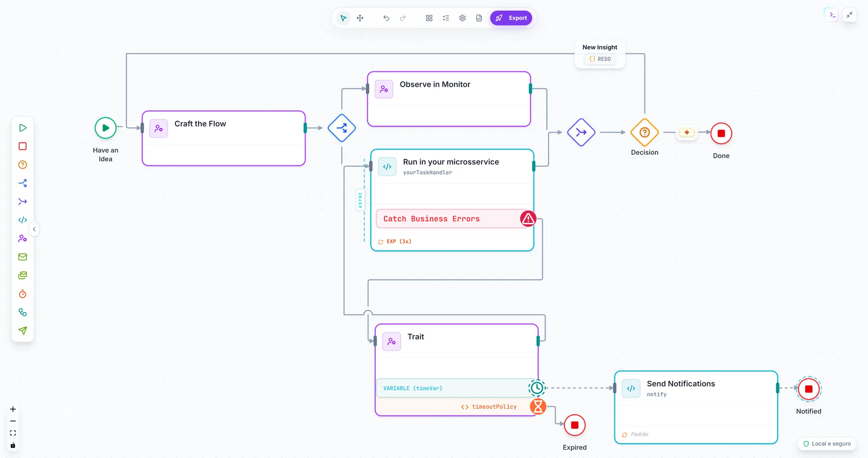Click the red error warning boundary icon
868x458 pixels.
tap(528, 219)
